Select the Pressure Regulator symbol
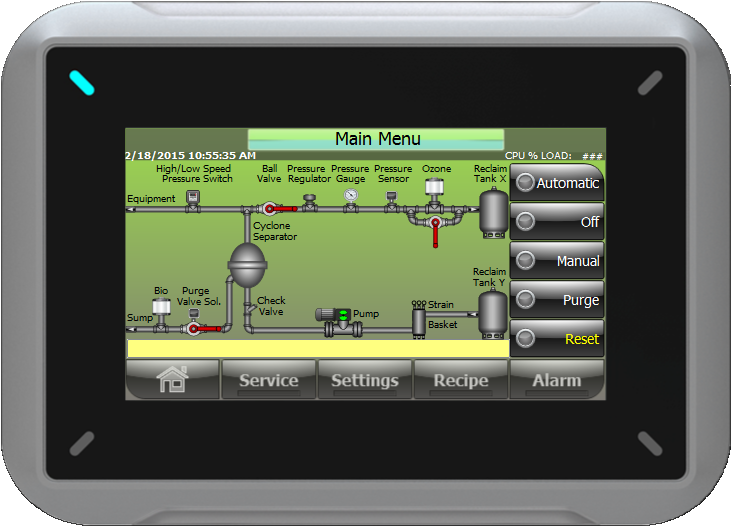 tap(309, 200)
